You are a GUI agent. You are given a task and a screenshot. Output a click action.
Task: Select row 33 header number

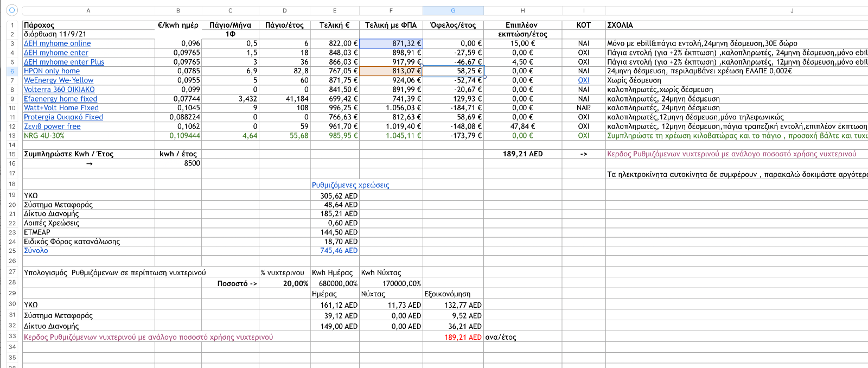tap(12, 337)
